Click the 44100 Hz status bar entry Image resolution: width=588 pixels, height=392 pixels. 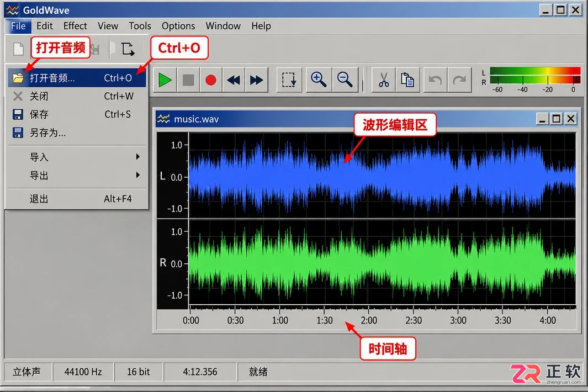pyautogui.click(x=83, y=372)
